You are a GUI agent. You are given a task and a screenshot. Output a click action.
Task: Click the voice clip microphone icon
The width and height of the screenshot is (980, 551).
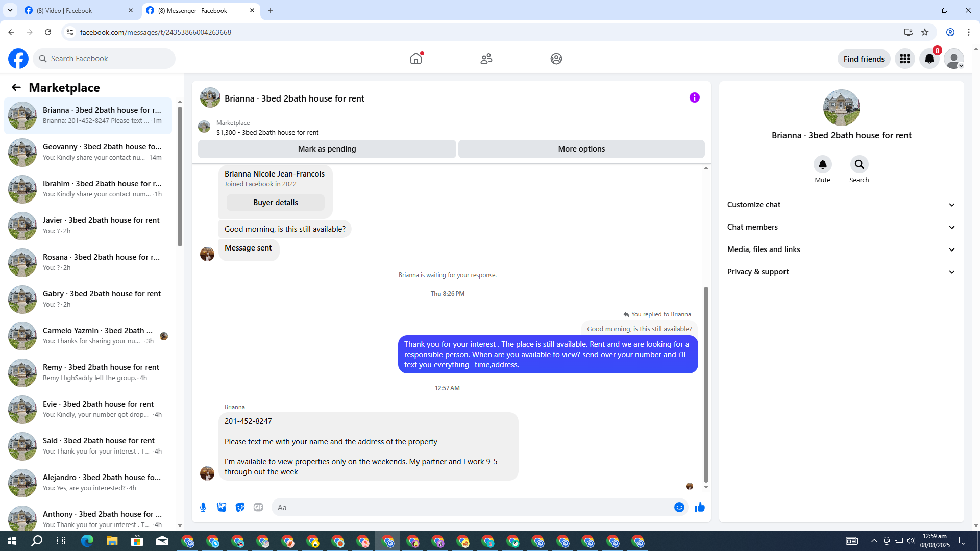pyautogui.click(x=203, y=507)
